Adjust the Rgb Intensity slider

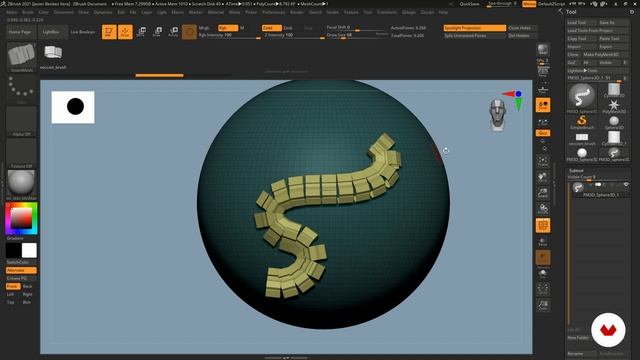[229, 36]
